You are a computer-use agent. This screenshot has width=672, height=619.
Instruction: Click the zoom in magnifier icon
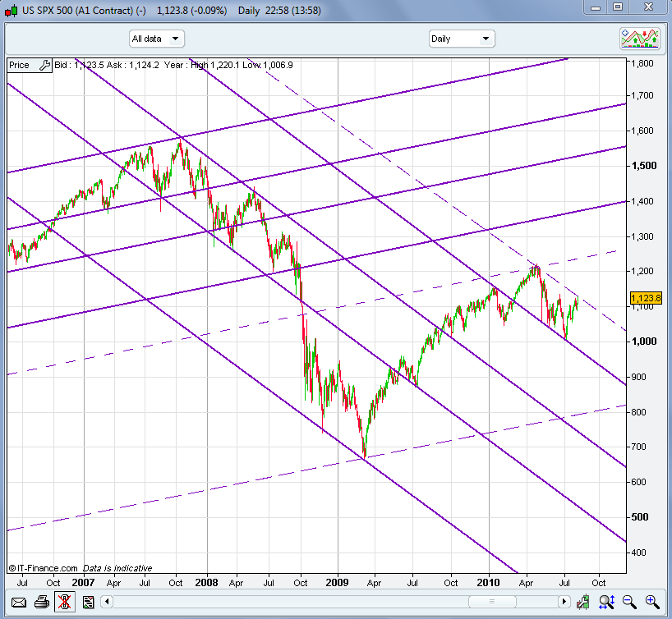tap(651, 603)
